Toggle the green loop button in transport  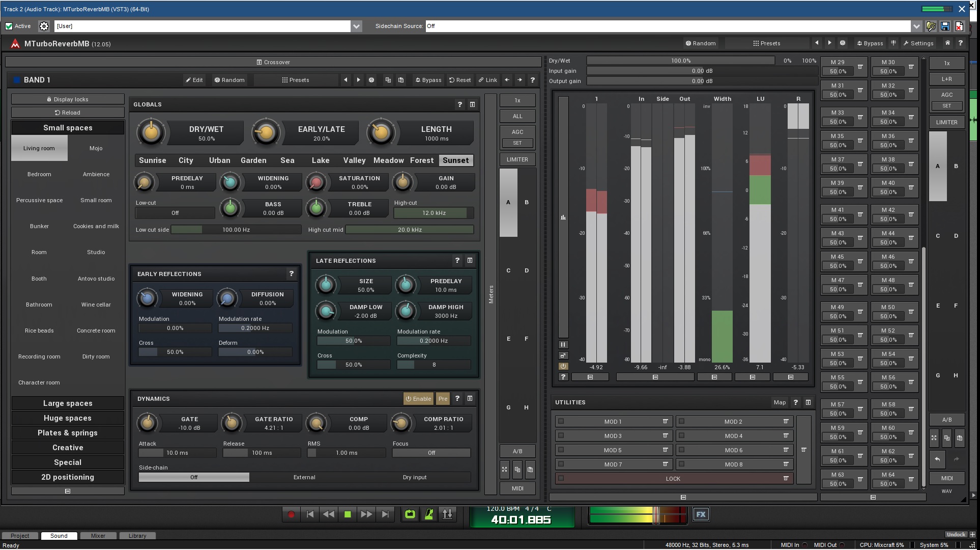[410, 514]
